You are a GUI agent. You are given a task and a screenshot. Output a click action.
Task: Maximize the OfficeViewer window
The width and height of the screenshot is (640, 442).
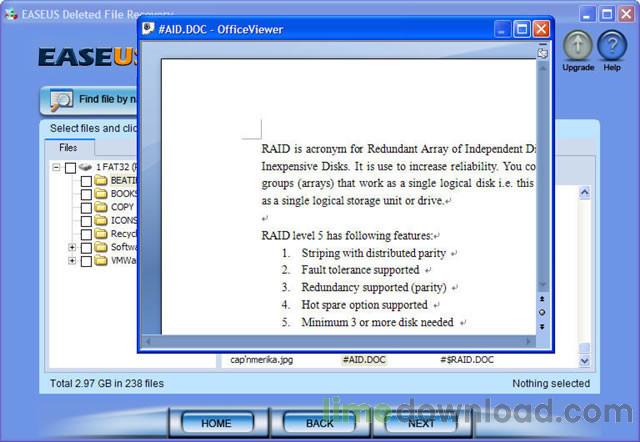pyautogui.click(x=521, y=29)
